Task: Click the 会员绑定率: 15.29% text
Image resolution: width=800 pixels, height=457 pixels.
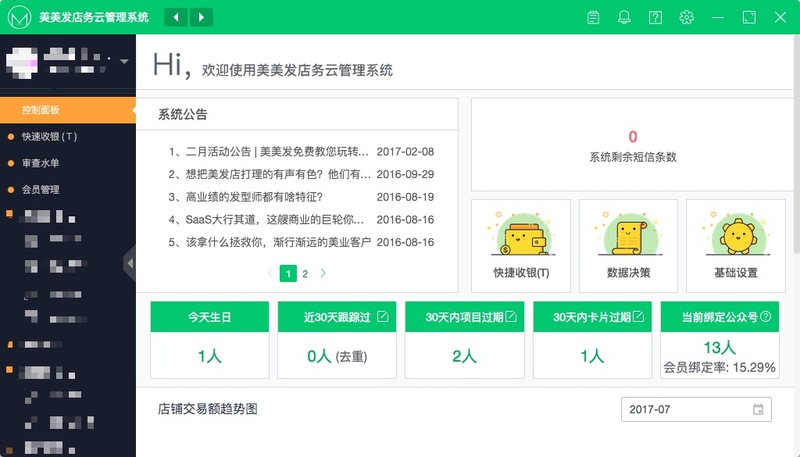Action: (x=719, y=367)
